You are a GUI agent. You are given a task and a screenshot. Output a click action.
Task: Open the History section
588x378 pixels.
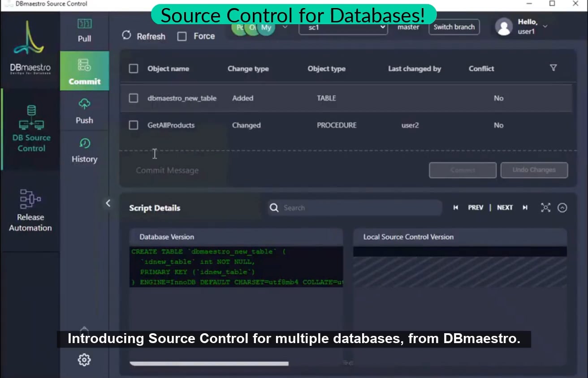84,150
